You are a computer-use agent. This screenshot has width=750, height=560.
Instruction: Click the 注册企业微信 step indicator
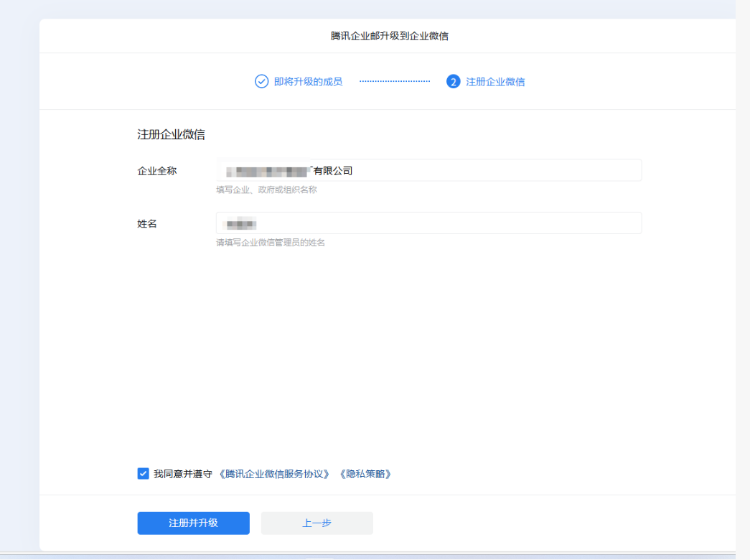point(495,81)
